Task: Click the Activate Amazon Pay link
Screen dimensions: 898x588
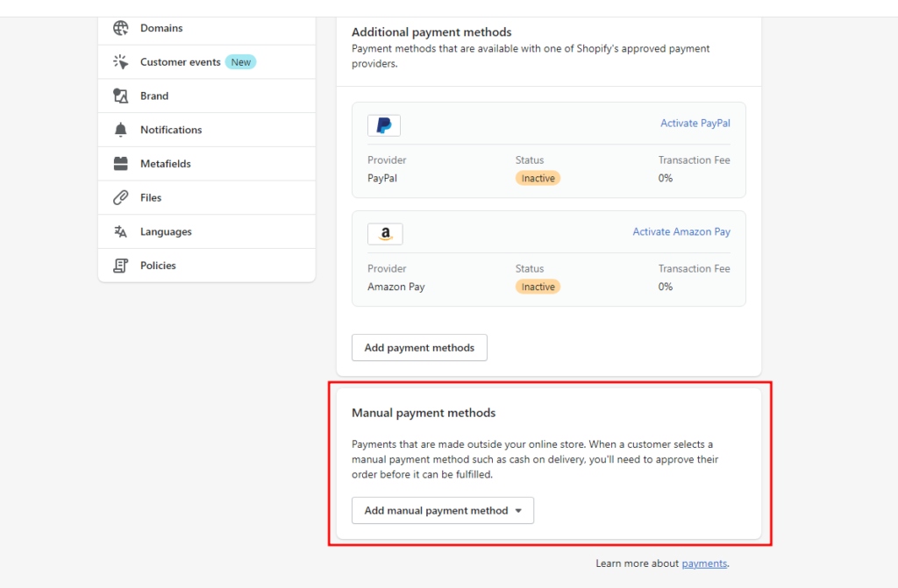Action: (681, 232)
